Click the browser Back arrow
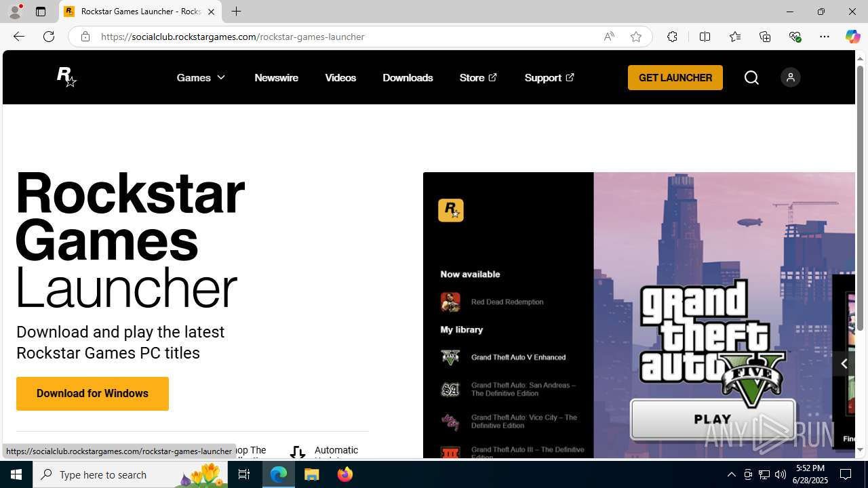 (x=18, y=37)
